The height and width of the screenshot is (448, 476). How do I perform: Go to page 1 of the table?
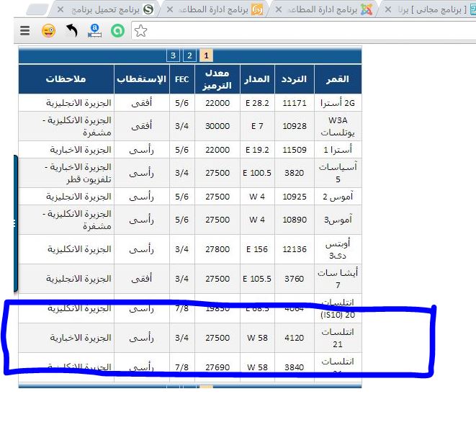pyautogui.click(x=207, y=55)
